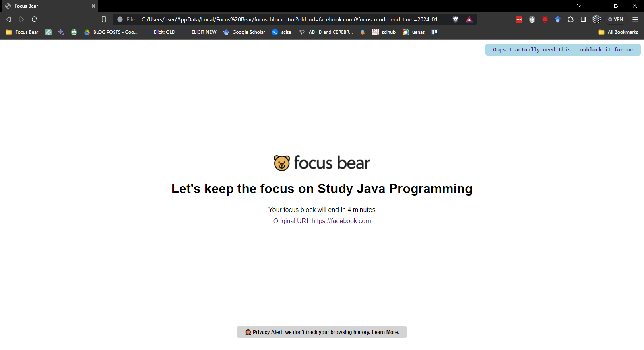This screenshot has height=350, width=644.
Task: Click the address bar URL field
Action: 293,19
